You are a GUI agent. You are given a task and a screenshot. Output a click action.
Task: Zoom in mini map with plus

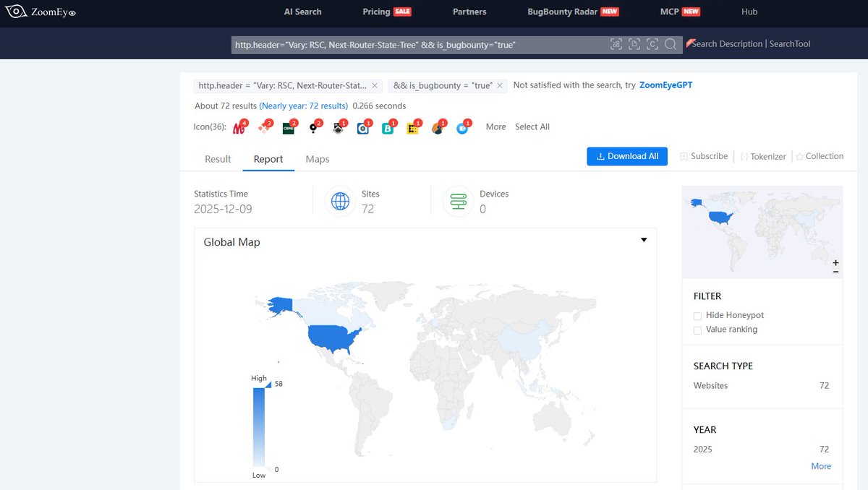tap(836, 263)
